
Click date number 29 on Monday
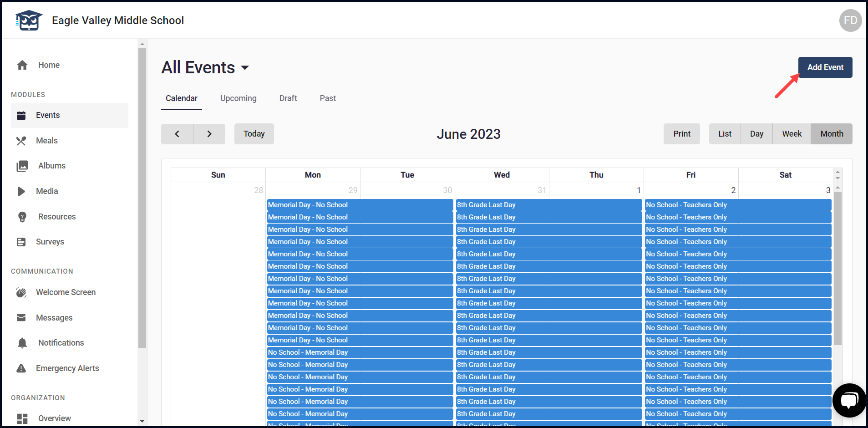tap(353, 190)
